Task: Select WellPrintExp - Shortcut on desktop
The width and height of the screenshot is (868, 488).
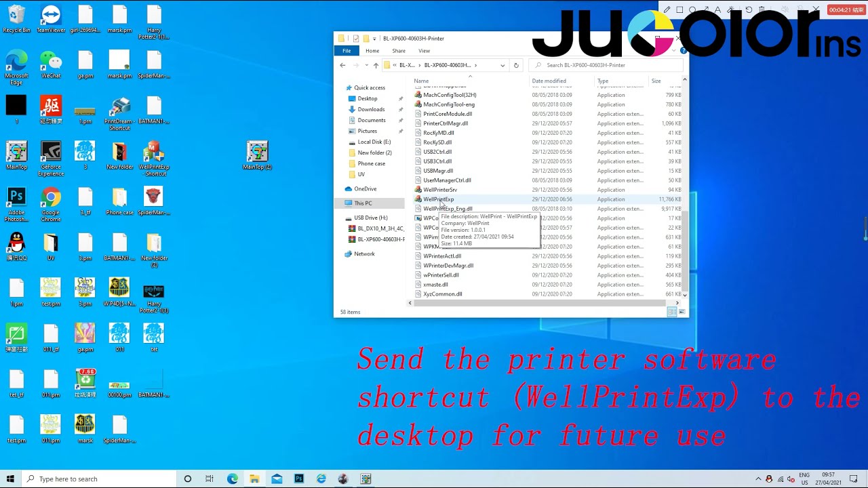Action: click(x=154, y=159)
